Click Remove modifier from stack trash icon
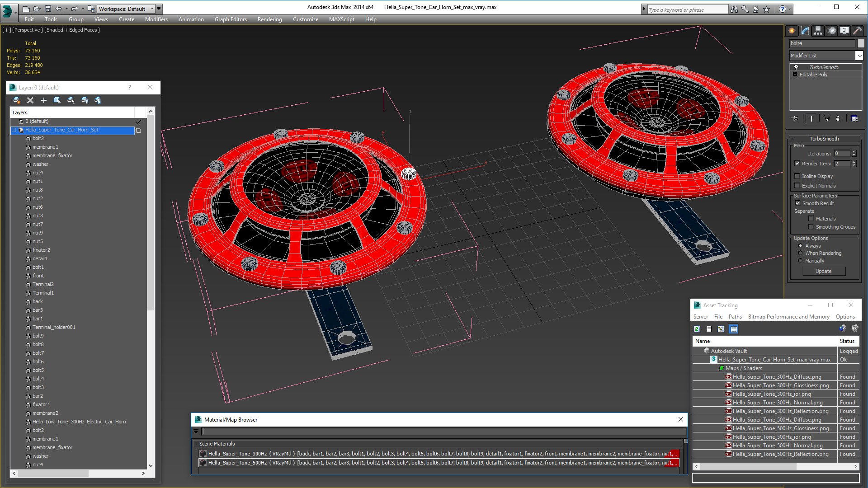Viewport: 868px width, 488px height. point(838,118)
